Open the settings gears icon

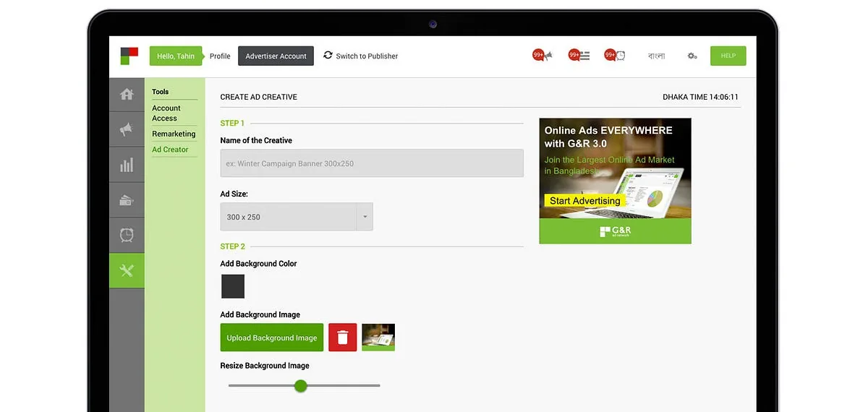692,56
